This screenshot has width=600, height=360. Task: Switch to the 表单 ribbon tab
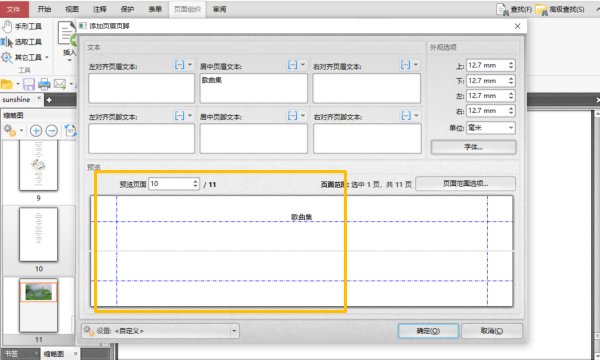[155, 9]
